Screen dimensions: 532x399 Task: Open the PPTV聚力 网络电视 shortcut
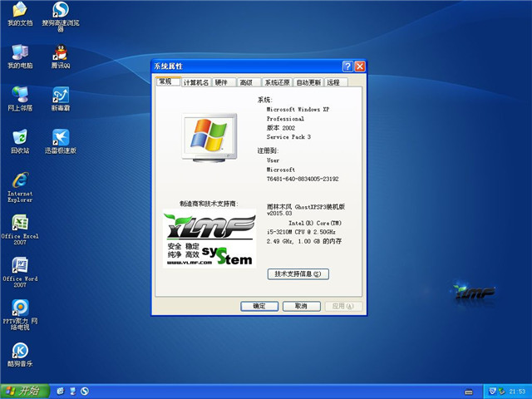(20, 315)
